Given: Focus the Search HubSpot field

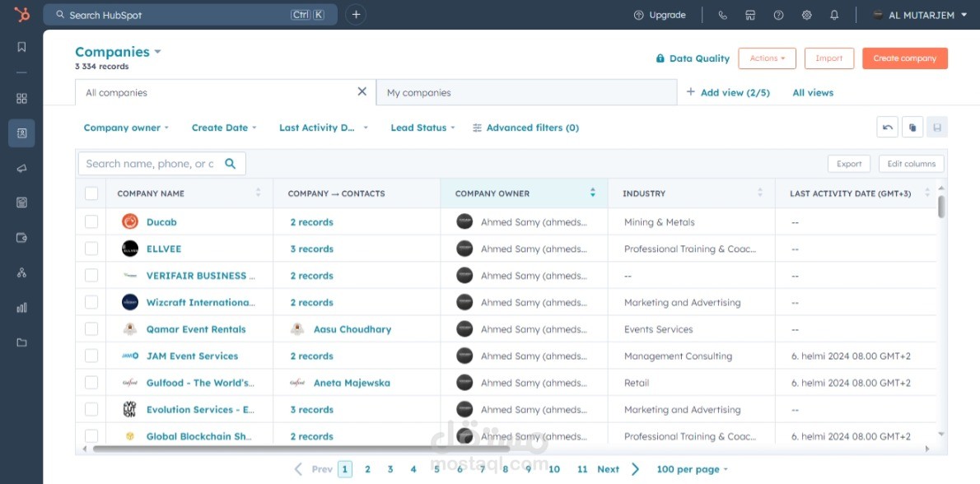Looking at the screenshot, I should point(190,14).
